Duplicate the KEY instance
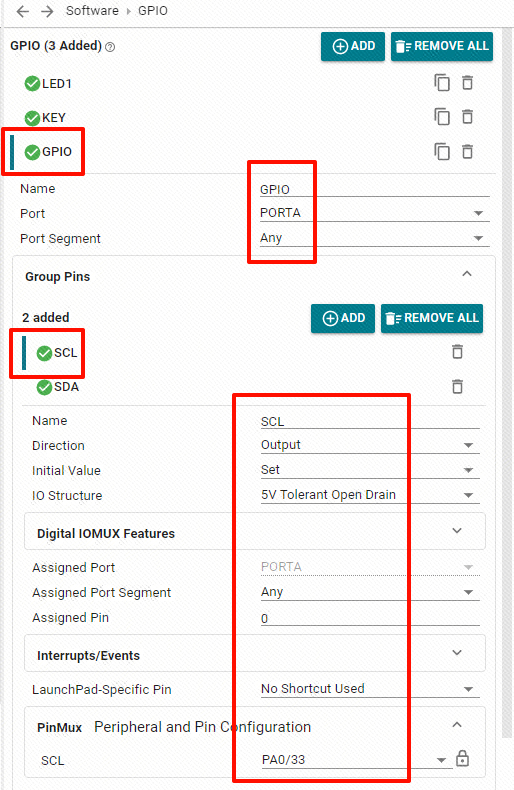This screenshot has width=514, height=790. [442, 117]
